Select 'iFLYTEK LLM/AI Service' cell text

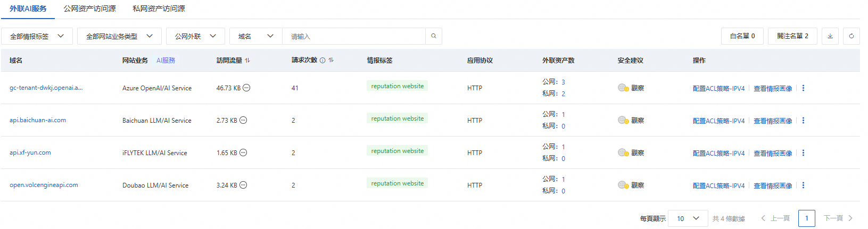point(155,153)
